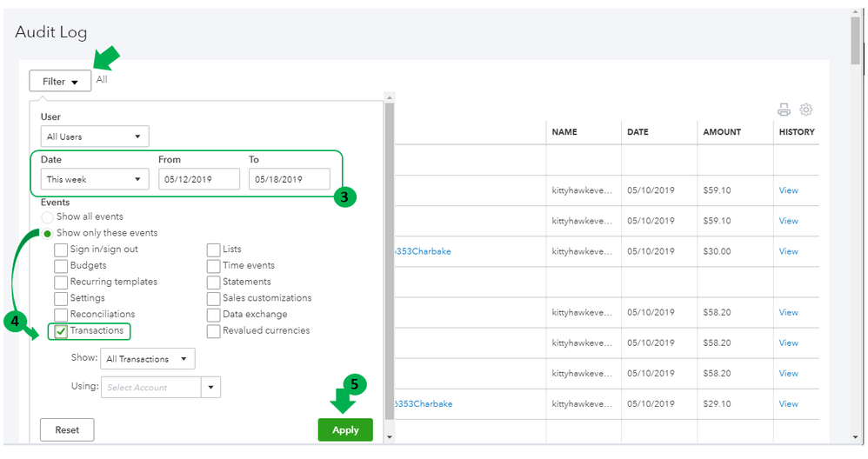Check the Statements checkbox
This screenshot has width=868, height=459.
pyautogui.click(x=214, y=283)
